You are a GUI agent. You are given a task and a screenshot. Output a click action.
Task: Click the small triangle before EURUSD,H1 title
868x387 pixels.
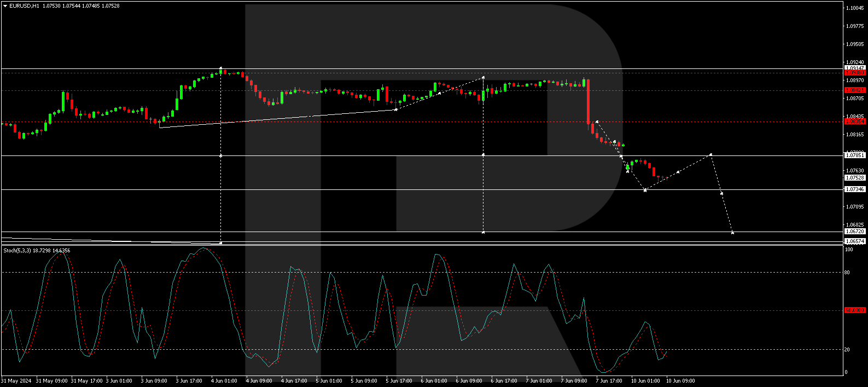point(5,5)
